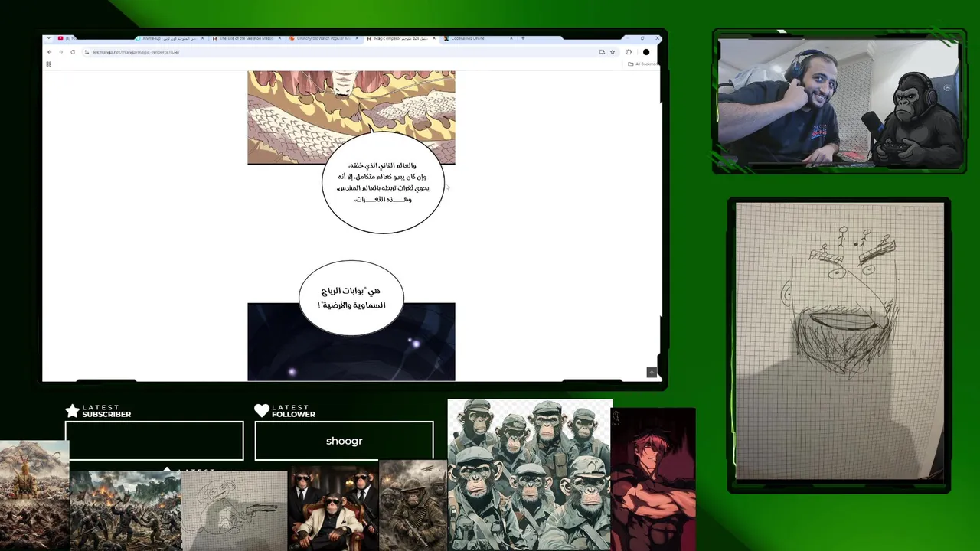Open a new browser tab
This screenshot has width=980, height=551.
coord(523,38)
